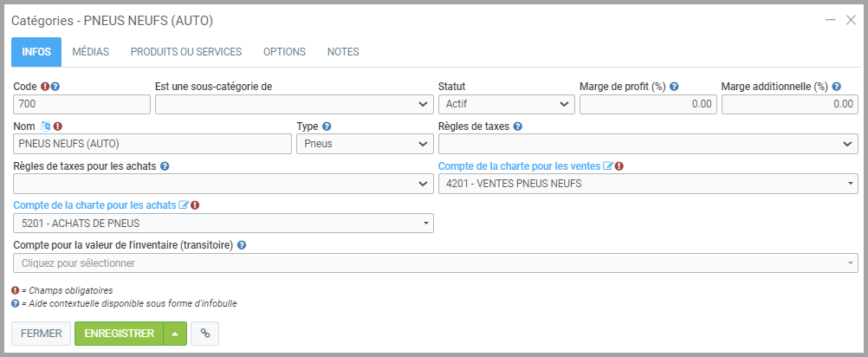Screen dimensions: 868x357
Task: Click the Marge additionnelle help icon
Action: 836,87
